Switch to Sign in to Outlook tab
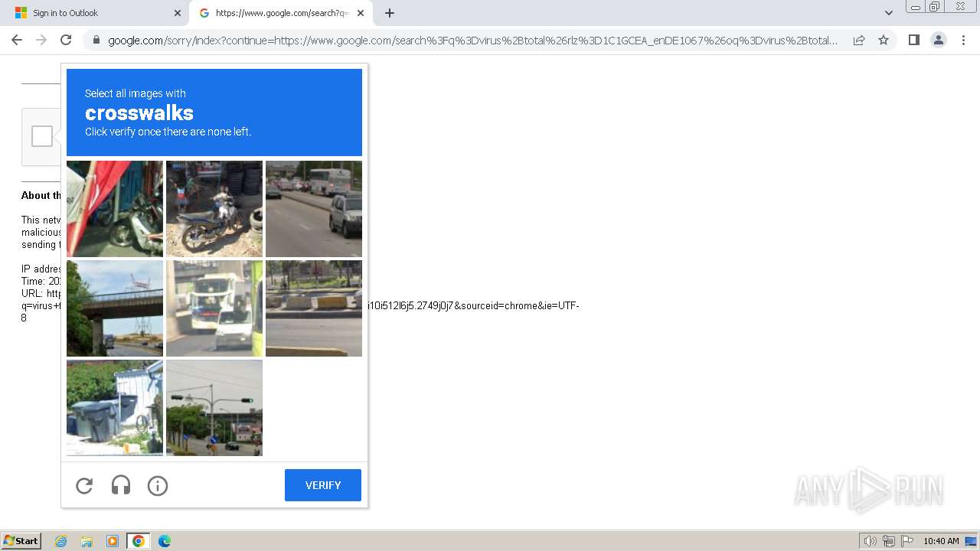Viewport: 980px width, 551px height. click(94, 13)
